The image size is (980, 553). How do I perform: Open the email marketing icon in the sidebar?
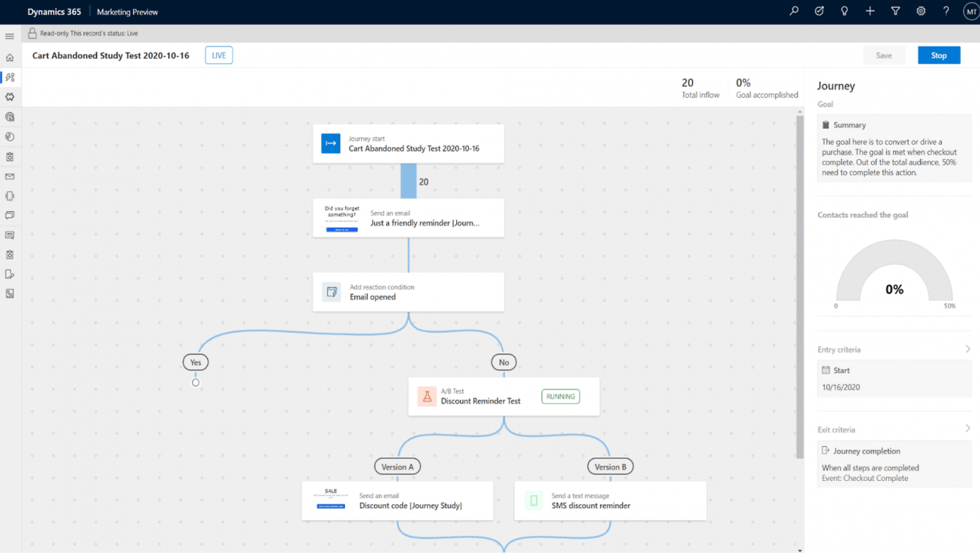coord(10,176)
